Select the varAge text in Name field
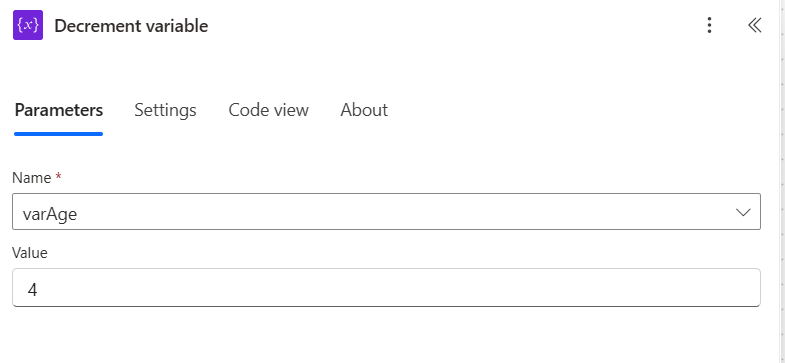Screen dimensions: 785x363 pos(50,214)
